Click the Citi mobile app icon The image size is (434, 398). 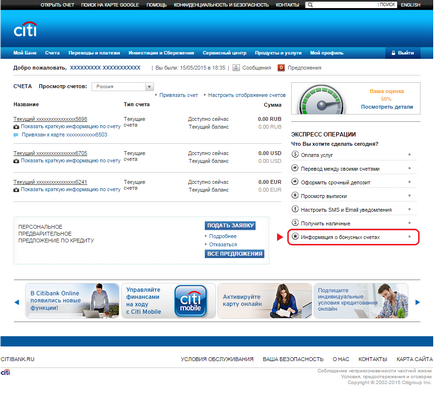click(x=190, y=301)
